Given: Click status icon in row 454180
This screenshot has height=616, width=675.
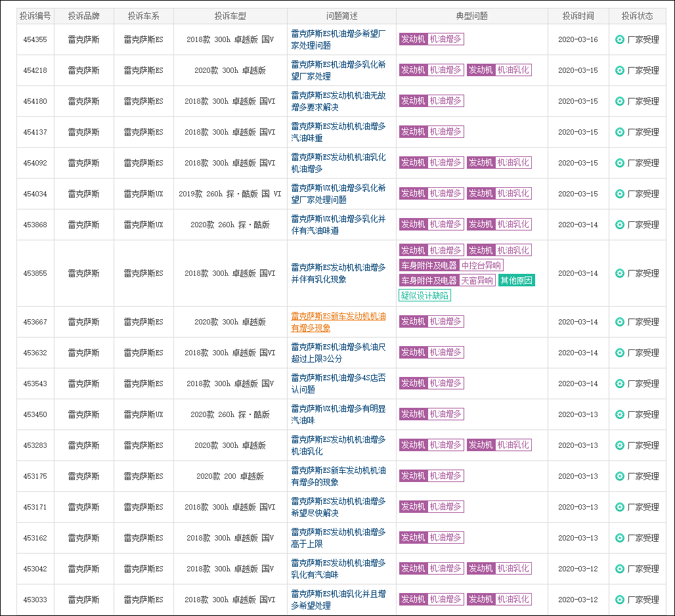Looking at the screenshot, I should [x=619, y=101].
